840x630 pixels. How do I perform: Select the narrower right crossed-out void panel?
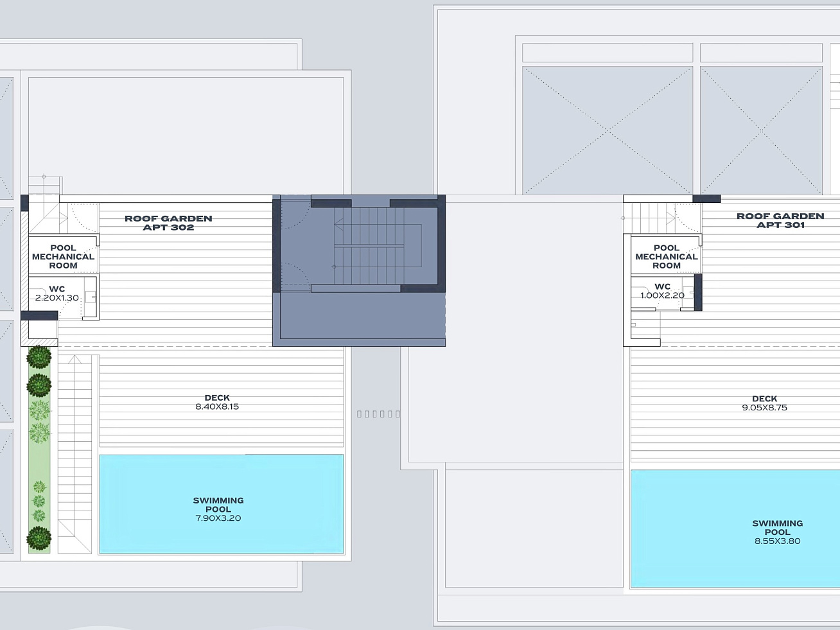click(x=761, y=130)
